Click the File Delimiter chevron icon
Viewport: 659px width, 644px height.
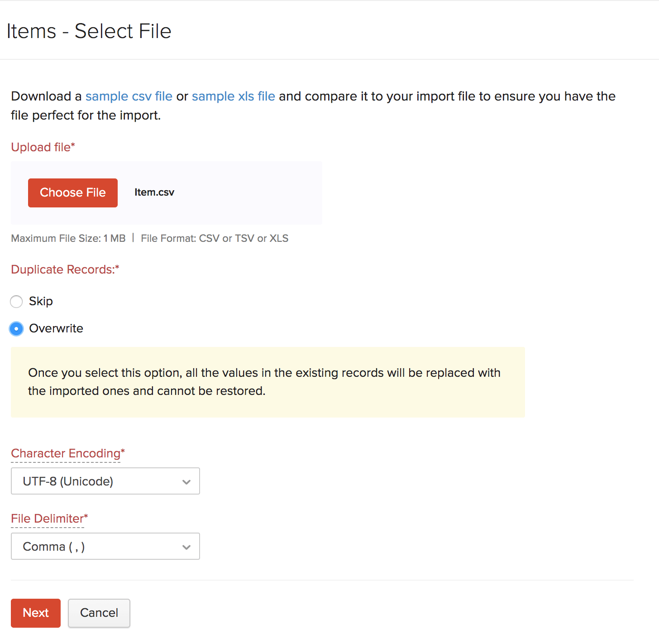186,547
